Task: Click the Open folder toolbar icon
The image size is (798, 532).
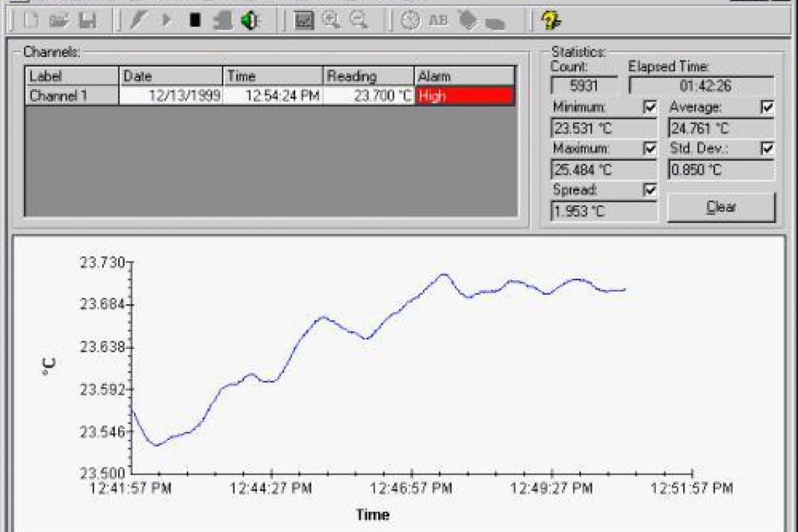Action: pyautogui.click(x=59, y=21)
